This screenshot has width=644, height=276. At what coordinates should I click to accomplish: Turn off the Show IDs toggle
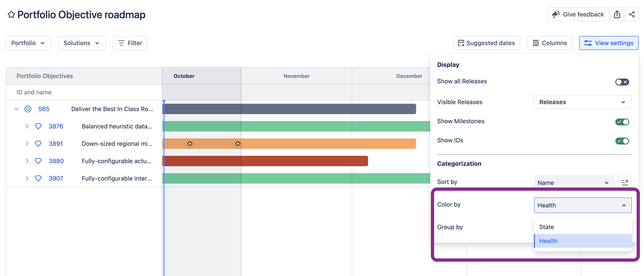[x=622, y=141]
